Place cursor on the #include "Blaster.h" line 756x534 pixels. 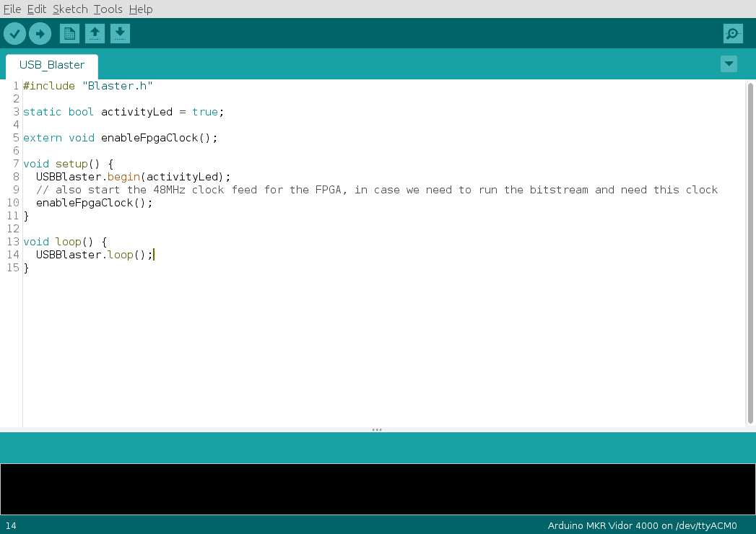[x=88, y=86]
